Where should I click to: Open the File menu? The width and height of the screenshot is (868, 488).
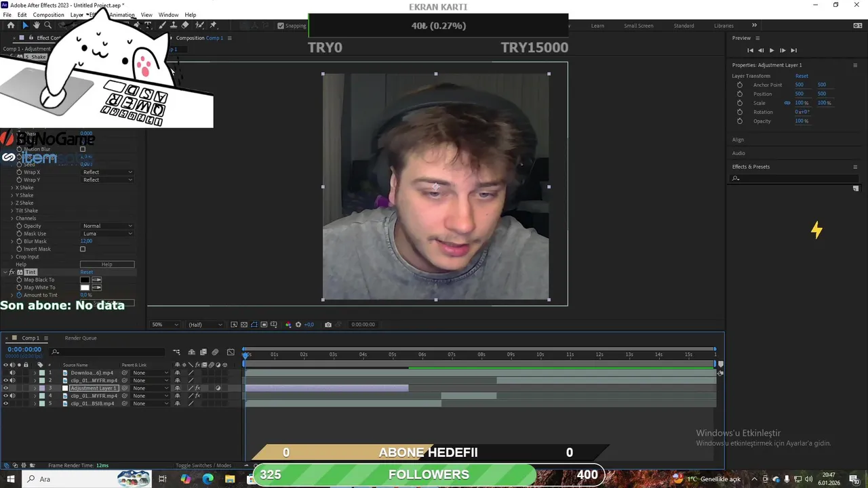tap(7, 15)
